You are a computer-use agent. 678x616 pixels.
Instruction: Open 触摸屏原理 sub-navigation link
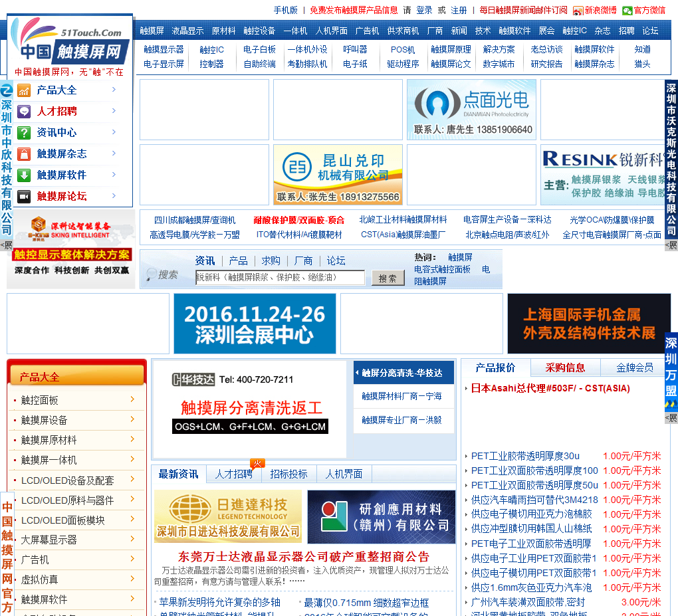click(x=451, y=50)
